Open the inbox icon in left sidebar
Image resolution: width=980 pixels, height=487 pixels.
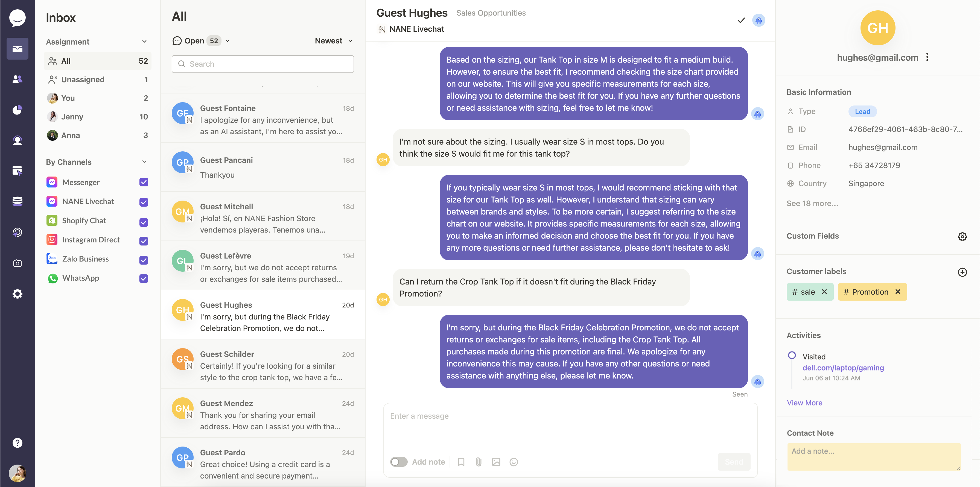[17, 49]
